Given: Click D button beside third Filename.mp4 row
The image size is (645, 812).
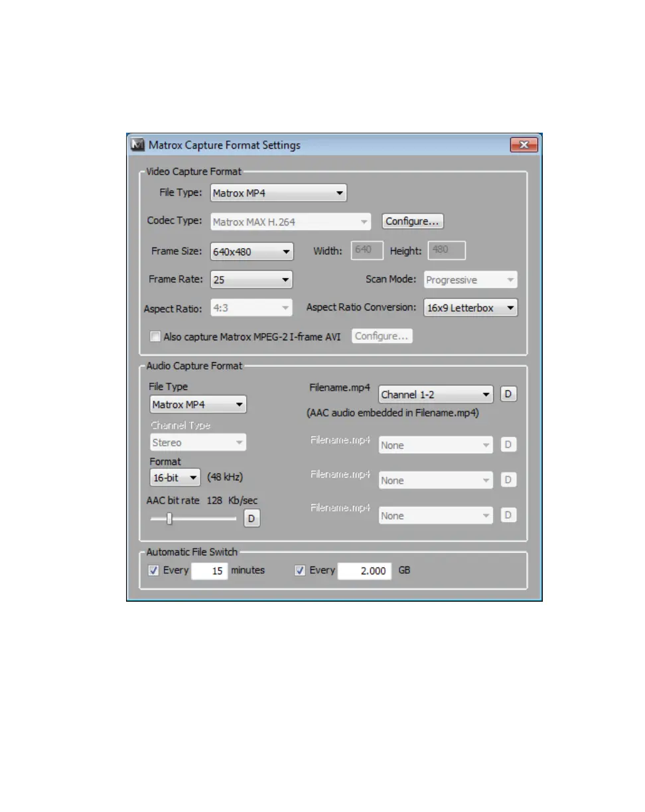Looking at the screenshot, I should point(508,480).
